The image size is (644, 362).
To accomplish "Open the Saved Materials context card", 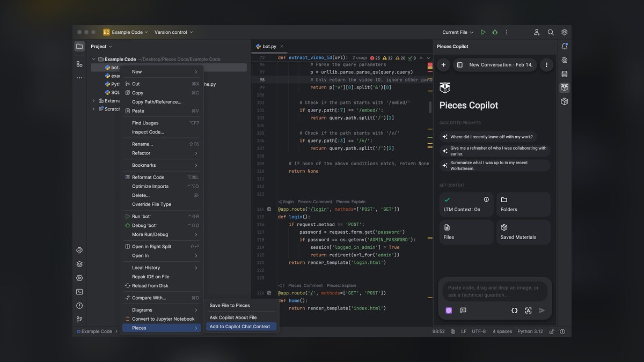I will [523, 232].
